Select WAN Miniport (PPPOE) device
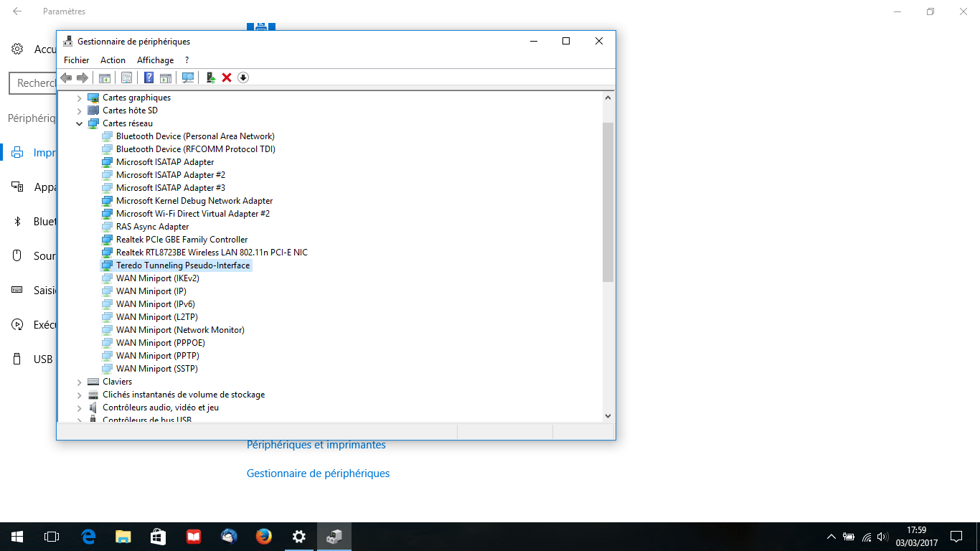This screenshot has width=980, height=551. [x=160, y=343]
